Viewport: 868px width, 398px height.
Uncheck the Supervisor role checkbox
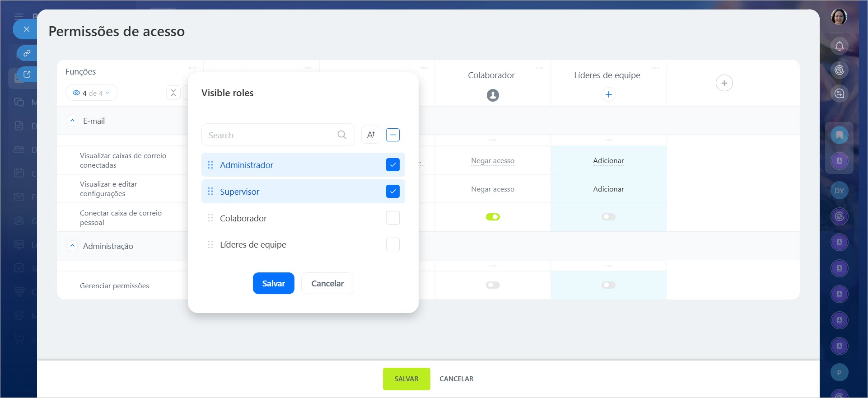pos(393,192)
